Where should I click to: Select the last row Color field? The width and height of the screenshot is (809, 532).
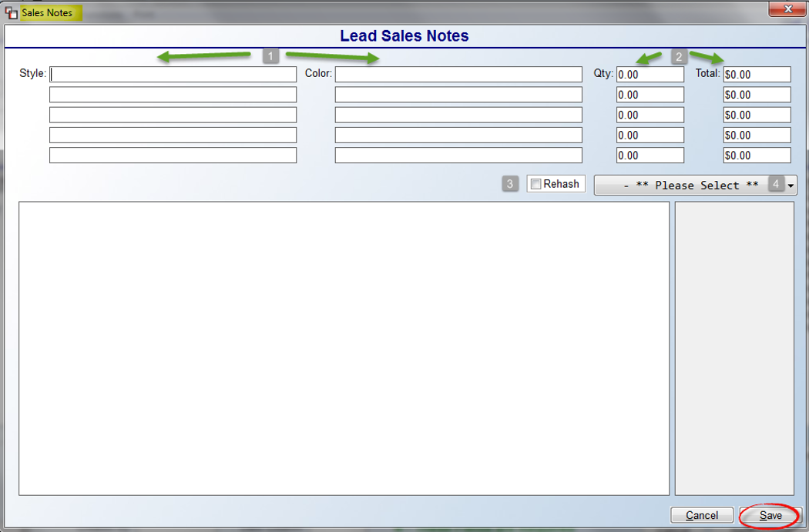458,156
